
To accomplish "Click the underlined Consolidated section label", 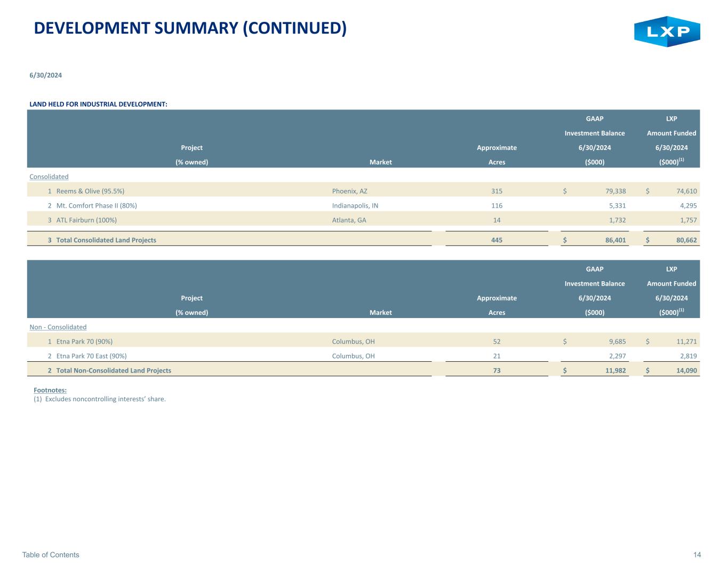I will 49,177.
